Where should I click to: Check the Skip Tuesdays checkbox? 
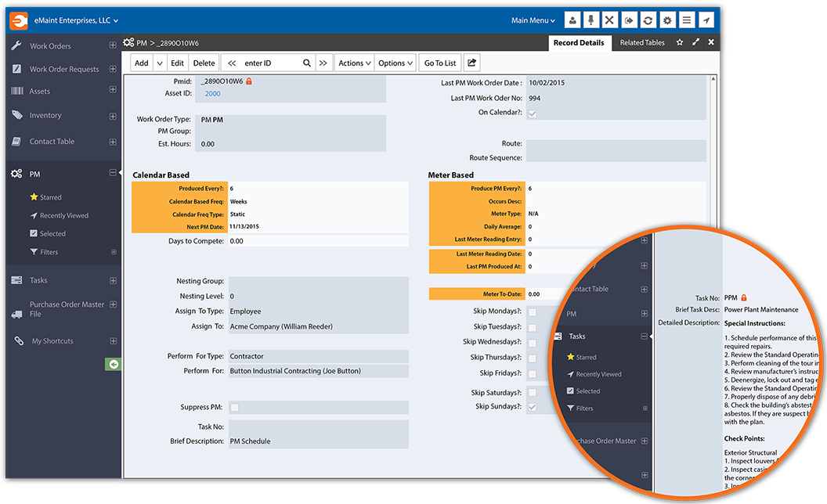(533, 328)
